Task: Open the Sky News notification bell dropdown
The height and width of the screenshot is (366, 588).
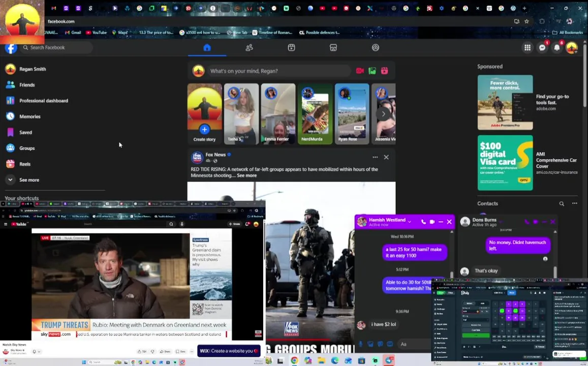Action: point(37,351)
